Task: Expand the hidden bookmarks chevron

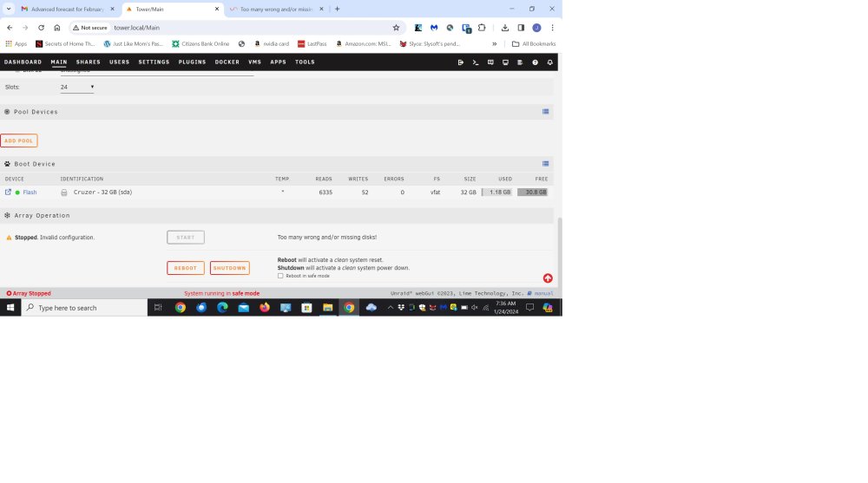Action: 495,43
